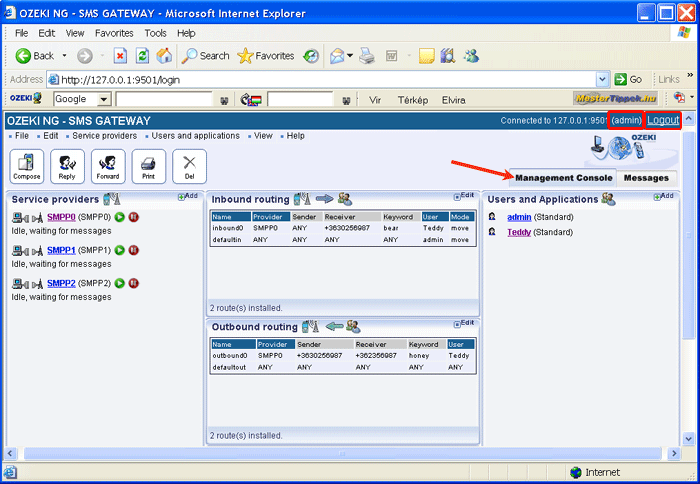Stop SMPP1 with red disconnect icon

coord(134,250)
